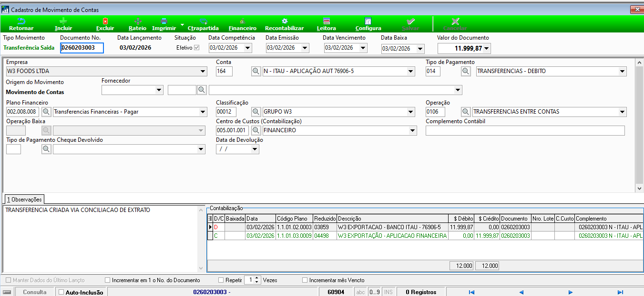Open the Data Vencimento date dropdown
The image size is (644, 296).
[363, 48]
